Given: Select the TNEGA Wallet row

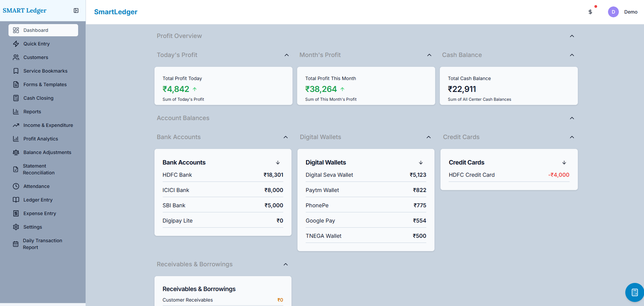Looking at the screenshot, I should [366, 236].
